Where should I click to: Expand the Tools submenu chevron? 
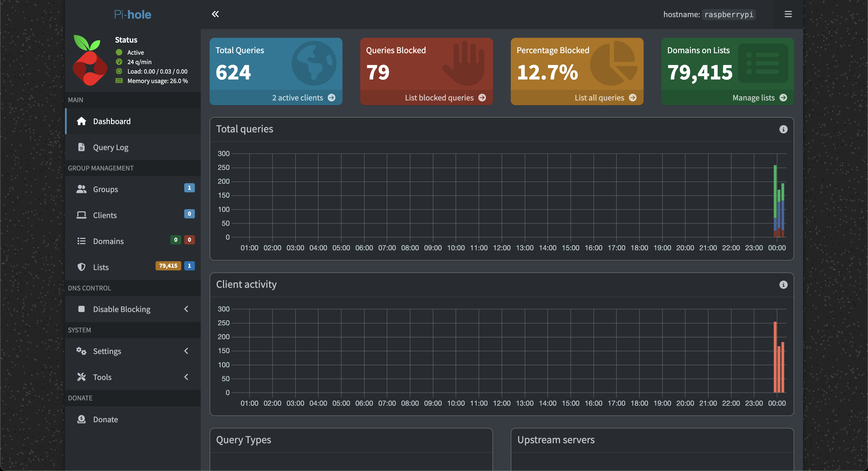point(186,377)
